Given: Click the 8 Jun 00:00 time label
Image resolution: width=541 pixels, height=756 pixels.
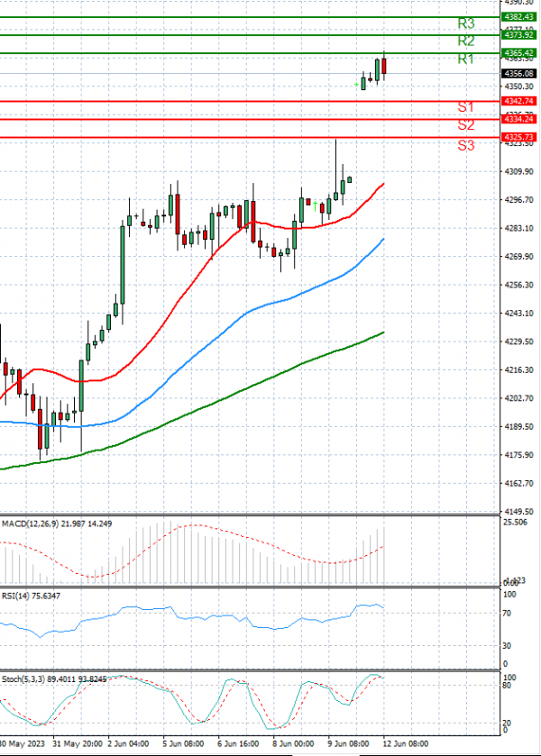Looking at the screenshot, I should 293,743.
